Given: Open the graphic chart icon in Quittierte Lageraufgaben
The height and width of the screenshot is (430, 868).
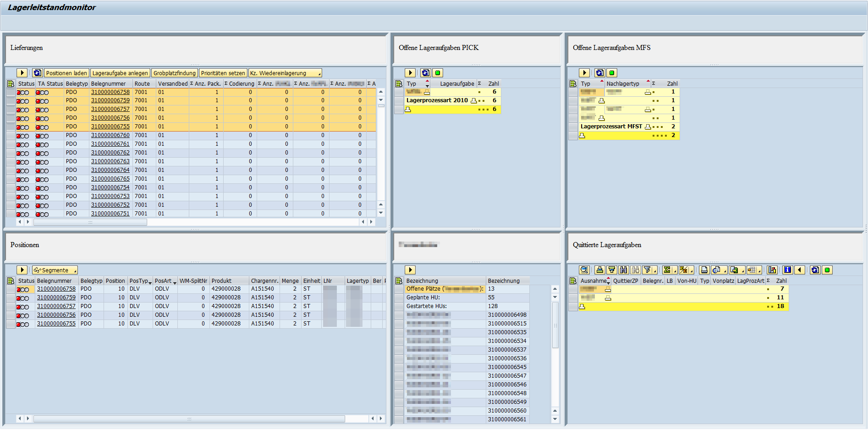Looking at the screenshot, I should pos(772,270).
